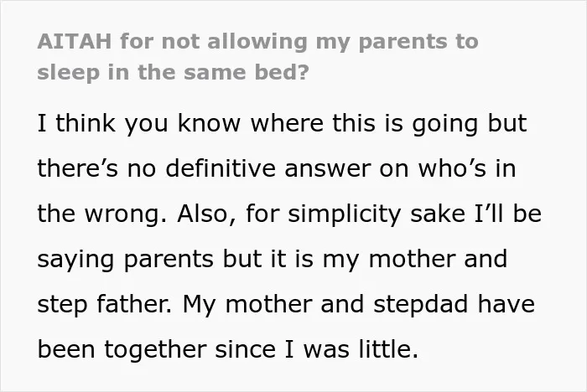This screenshot has width=587, height=392.
Task: Click 'allowing' in the gray post title
Action: click(x=257, y=42)
